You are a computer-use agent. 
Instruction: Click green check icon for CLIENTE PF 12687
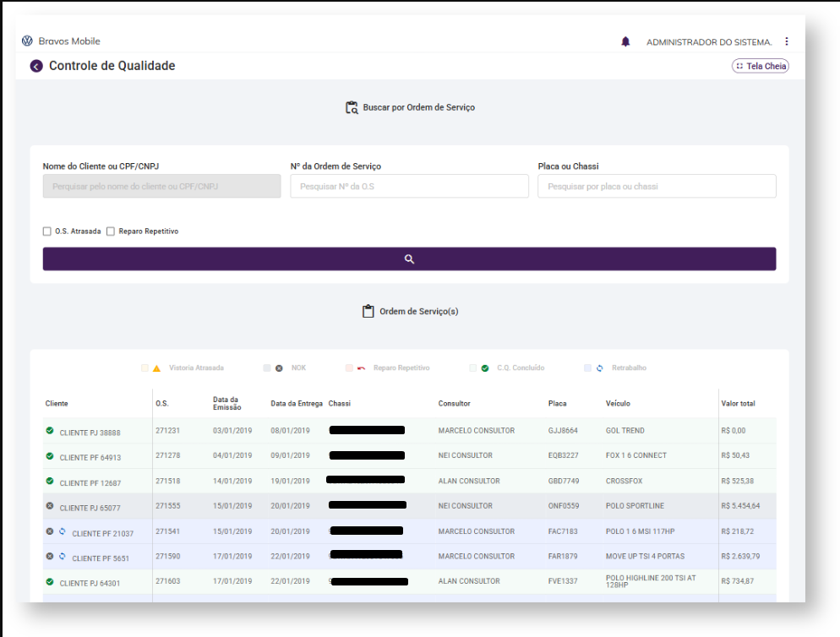tap(50, 481)
